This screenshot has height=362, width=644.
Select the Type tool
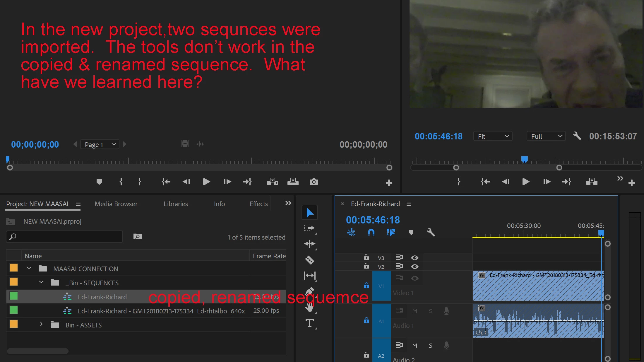309,323
